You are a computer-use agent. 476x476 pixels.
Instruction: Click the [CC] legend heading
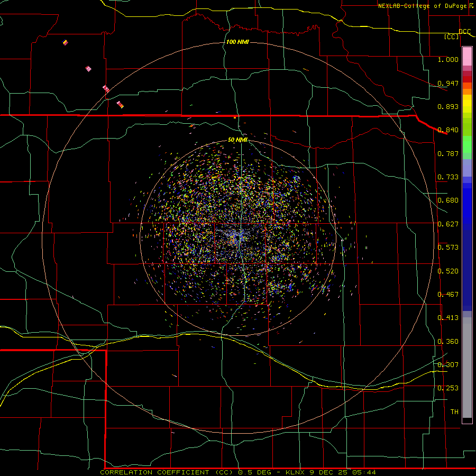point(452,36)
